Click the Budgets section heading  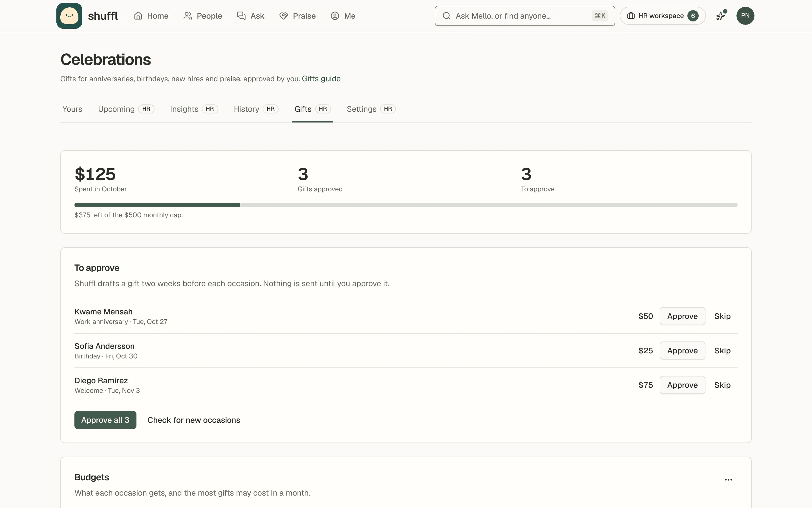tap(92, 478)
